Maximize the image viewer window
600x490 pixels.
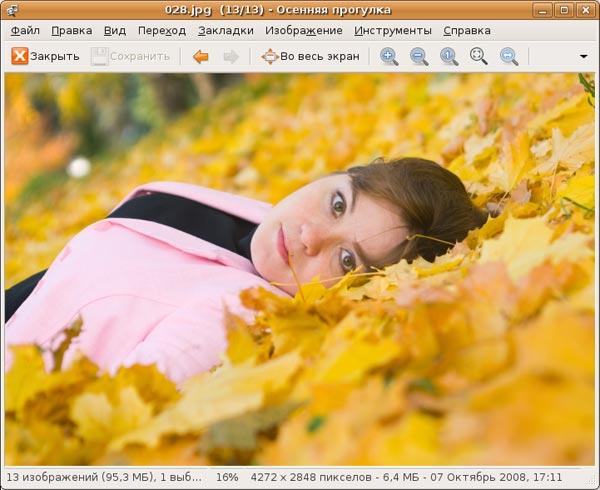(564, 10)
